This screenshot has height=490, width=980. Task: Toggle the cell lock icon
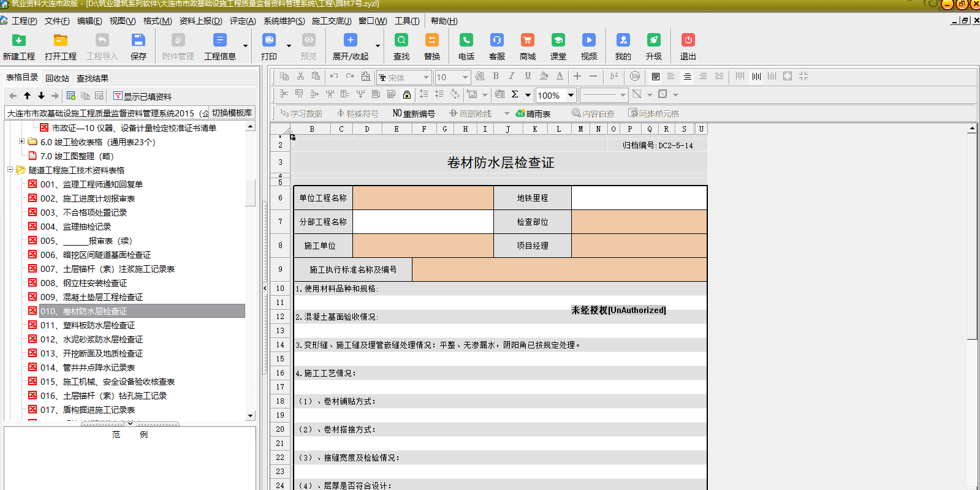point(407,94)
